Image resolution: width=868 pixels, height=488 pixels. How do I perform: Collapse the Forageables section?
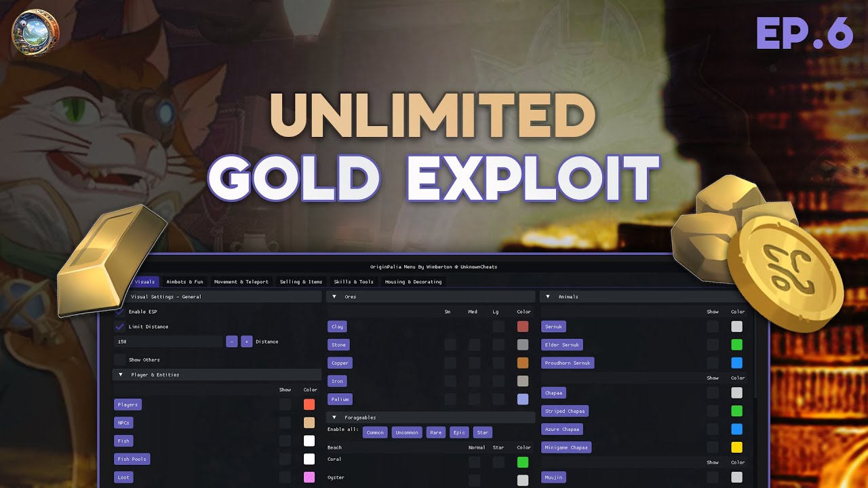click(334, 418)
